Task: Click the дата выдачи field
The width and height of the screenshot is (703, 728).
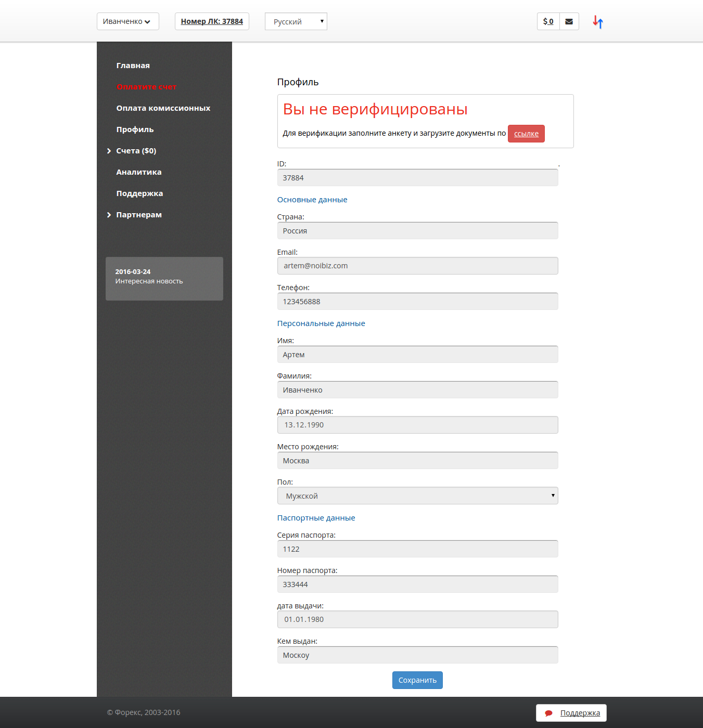Action: click(418, 619)
